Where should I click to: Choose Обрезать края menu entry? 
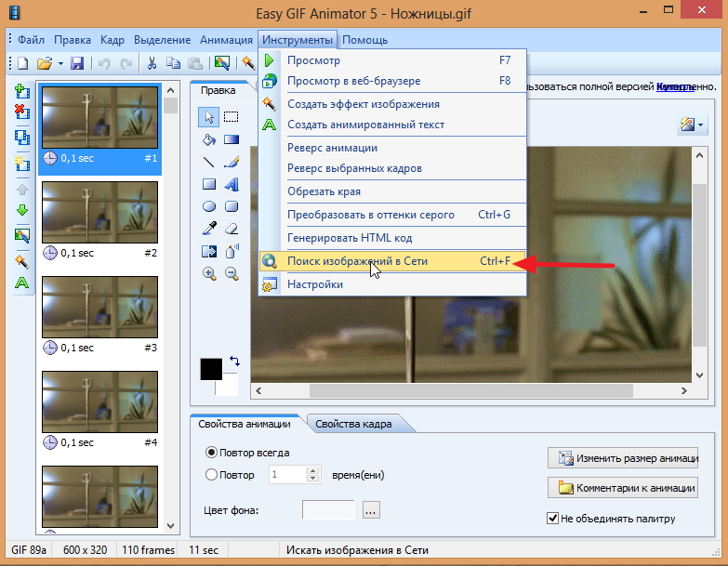(392, 191)
